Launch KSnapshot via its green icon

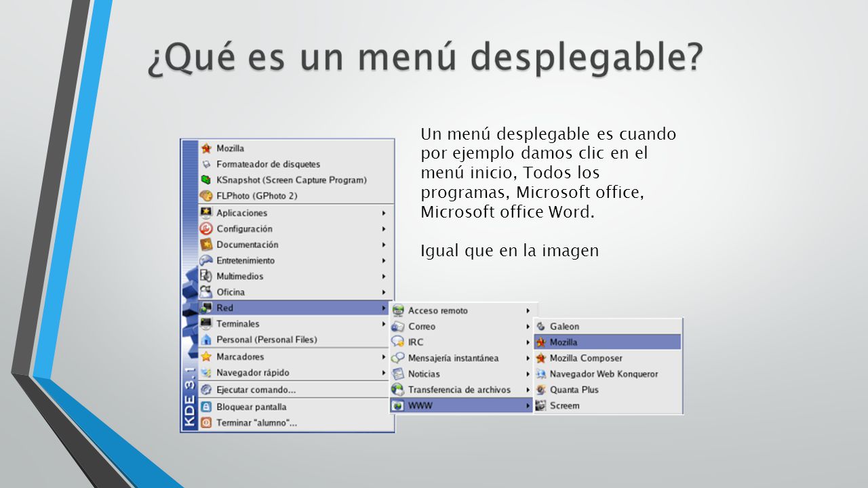pyautogui.click(x=206, y=180)
